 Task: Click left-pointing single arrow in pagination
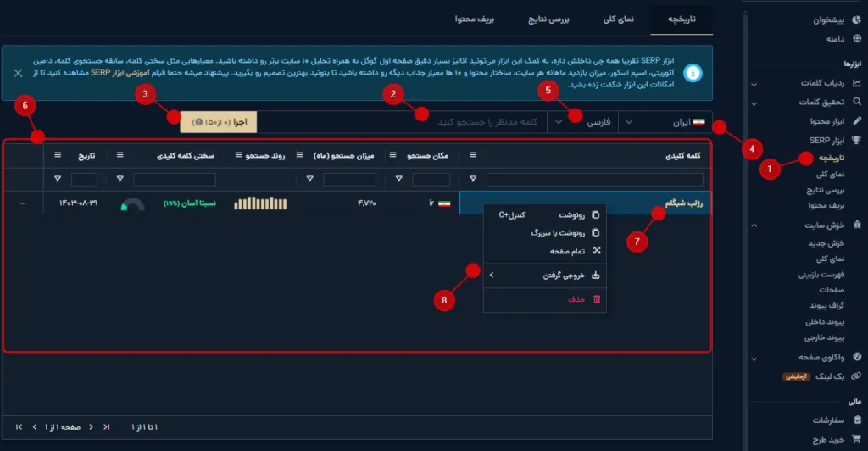(34, 427)
